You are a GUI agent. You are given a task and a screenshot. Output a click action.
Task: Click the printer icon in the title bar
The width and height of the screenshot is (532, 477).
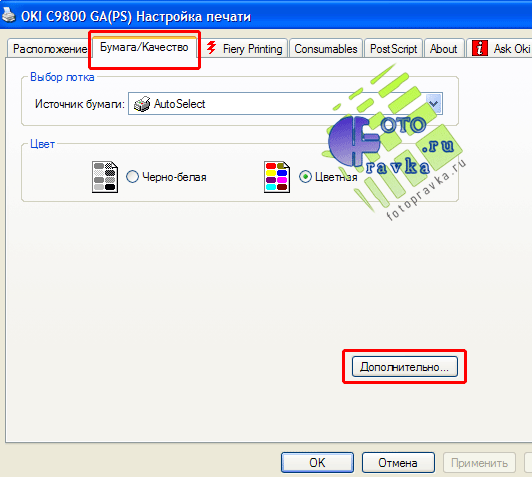pyautogui.click(x=8, y=15)
